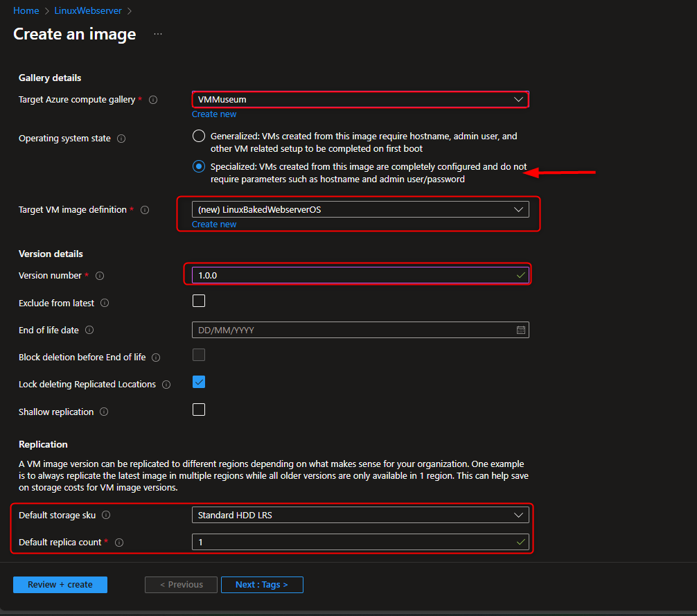Click the info icon for Default replica count
The width and height of the screenshot is (697, 616).
click(118, 543)
